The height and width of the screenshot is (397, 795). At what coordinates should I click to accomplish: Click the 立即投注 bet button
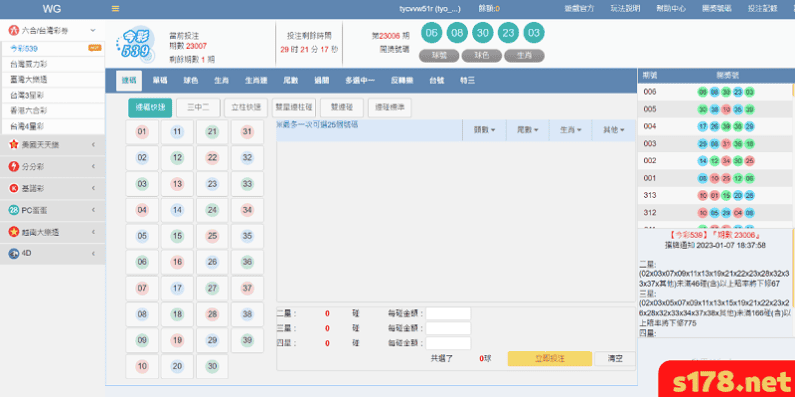pos(550,358)
